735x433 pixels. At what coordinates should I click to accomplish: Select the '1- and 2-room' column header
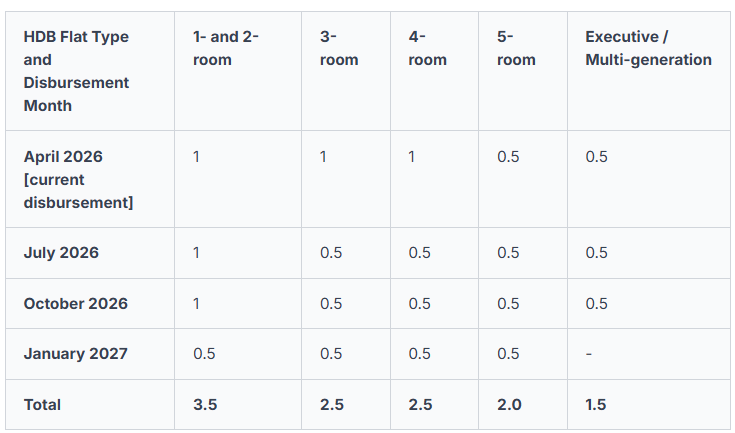225,48
